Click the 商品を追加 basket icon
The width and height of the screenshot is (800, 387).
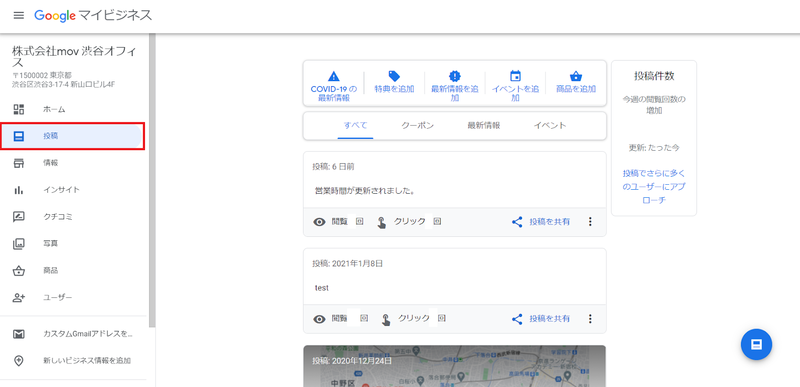click(576, 76)
